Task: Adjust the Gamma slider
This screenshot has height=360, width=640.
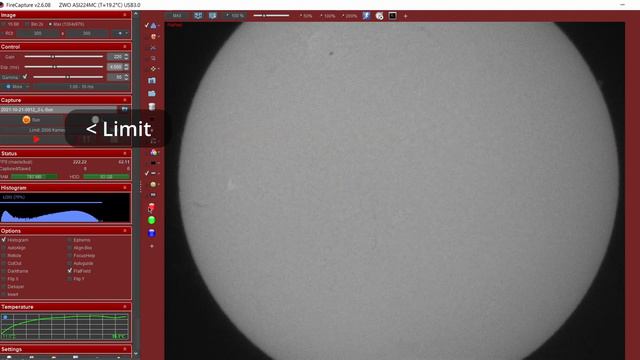Action: tap(68, 77)
